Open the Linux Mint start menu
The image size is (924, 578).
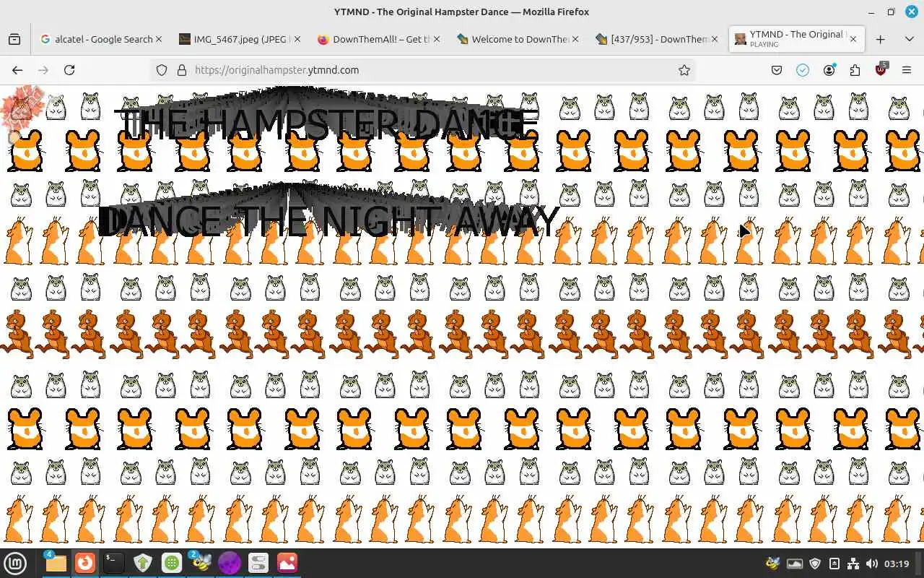15,563
